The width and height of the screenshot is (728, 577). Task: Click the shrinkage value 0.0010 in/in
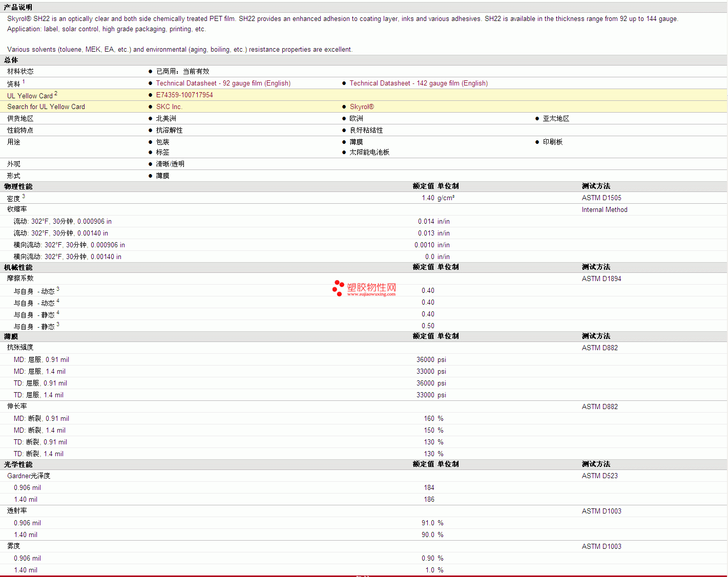point(432,245)
